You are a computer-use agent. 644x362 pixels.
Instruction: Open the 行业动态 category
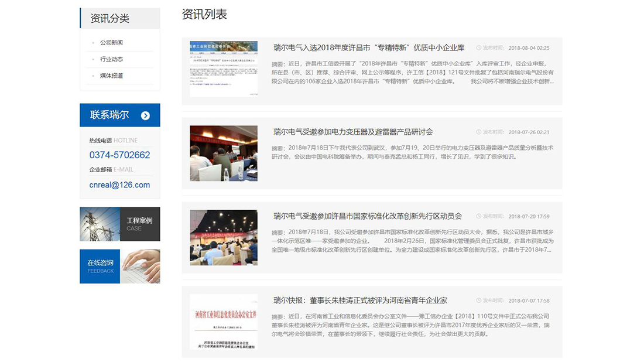(111, 59)
